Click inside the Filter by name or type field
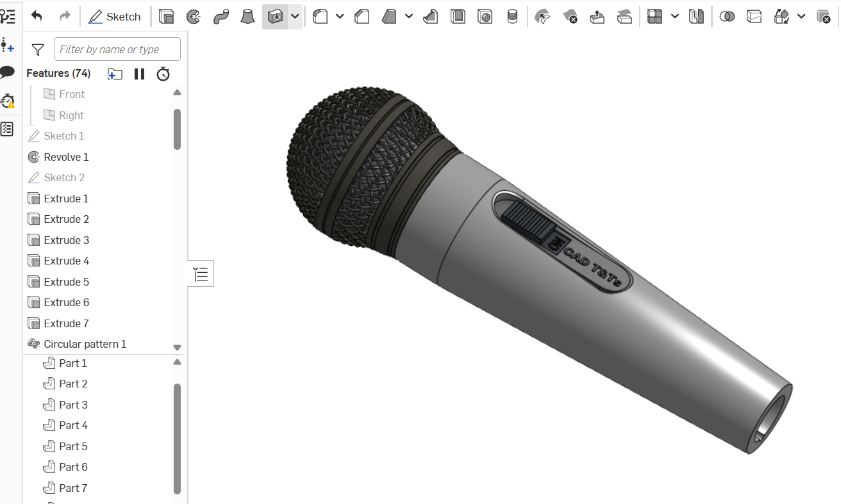Viewport: 841px width, 504px height. coord(117,49)
